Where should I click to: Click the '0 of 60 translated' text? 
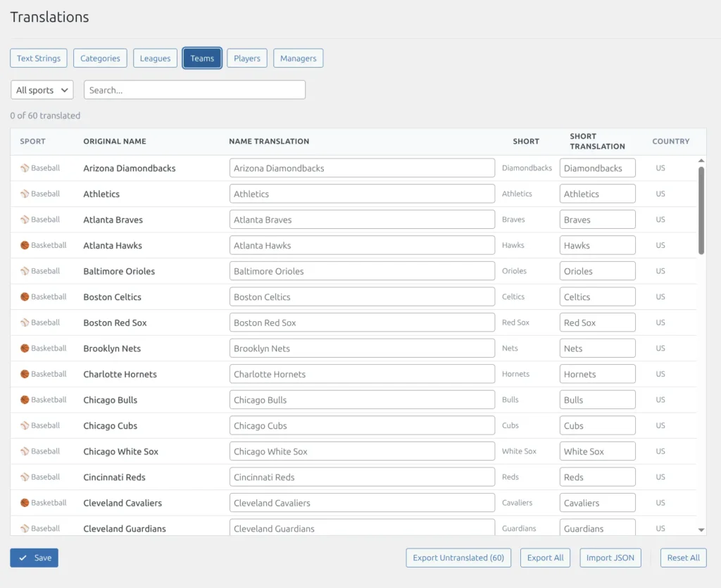[x=45, y=116]
